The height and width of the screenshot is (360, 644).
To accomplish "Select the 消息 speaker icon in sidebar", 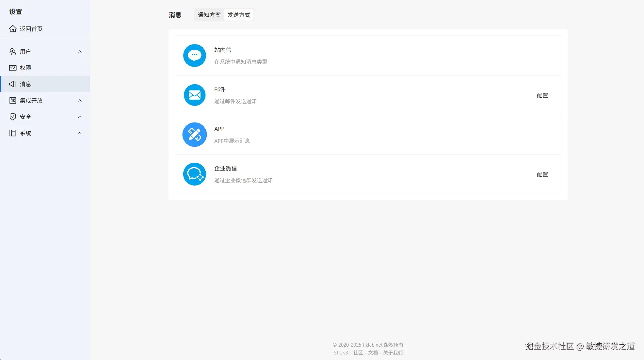I will (13, 84).
